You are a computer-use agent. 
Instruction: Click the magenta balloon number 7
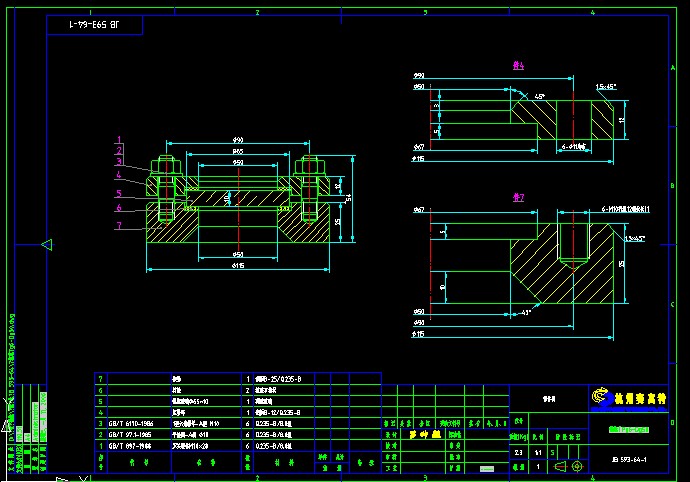[119, 226]
